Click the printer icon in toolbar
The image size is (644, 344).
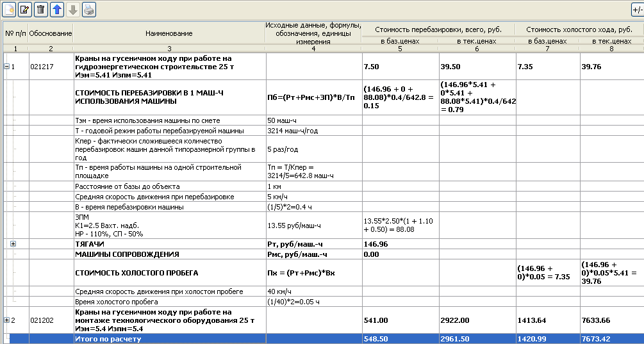tap(89, 9)
